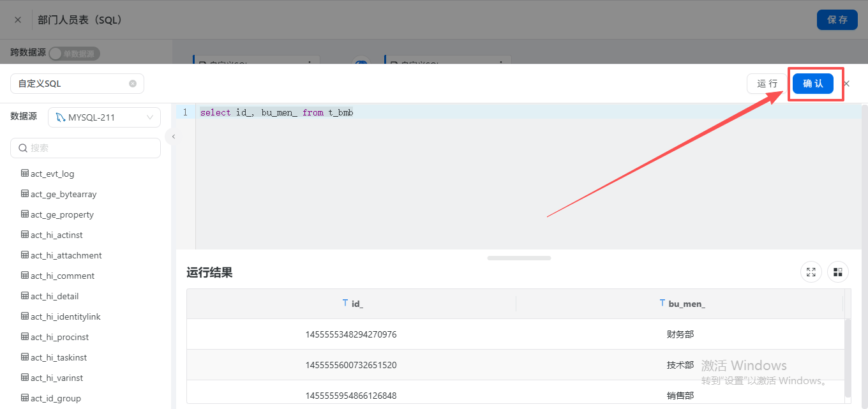Click the 保存 save button
The height and width of the screenshot is (409, 868).
coord(837,20)
